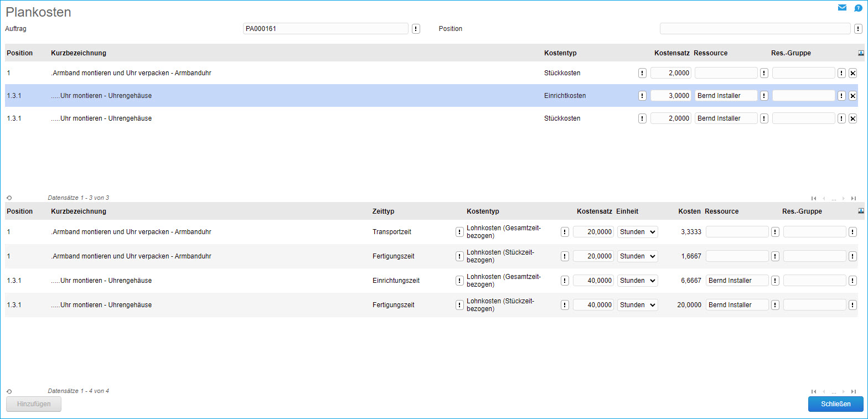Click export icon in upper table header
The width and height of the screenshot is (868, 419).
861,53
